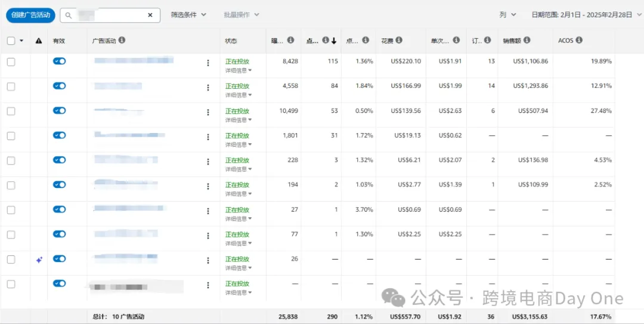The height and width of the screenshot is (324, 644).
Task: Expand 详细信息 for the 4,558 impressions row
Action: (239, 95)
